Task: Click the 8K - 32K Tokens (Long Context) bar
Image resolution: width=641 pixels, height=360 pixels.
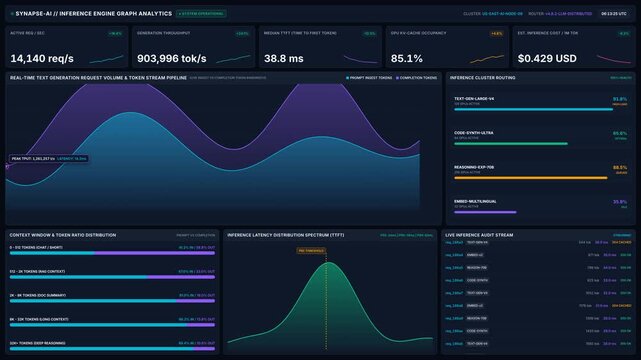Action: click(x=112, y=325)
